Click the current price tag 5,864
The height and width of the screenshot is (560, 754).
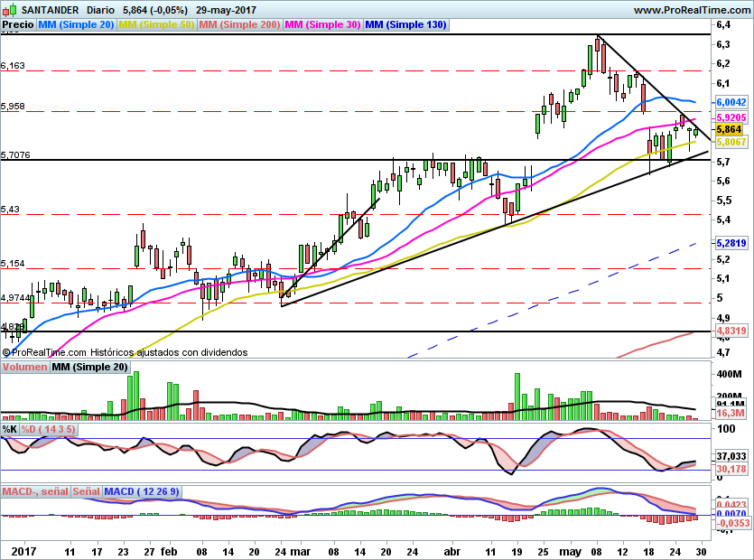[729, 130]
